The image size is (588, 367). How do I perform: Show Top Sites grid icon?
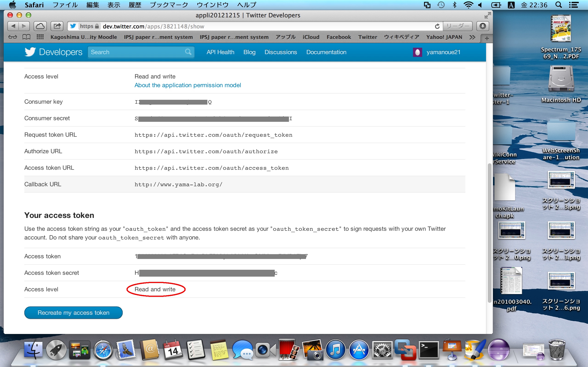40,37
